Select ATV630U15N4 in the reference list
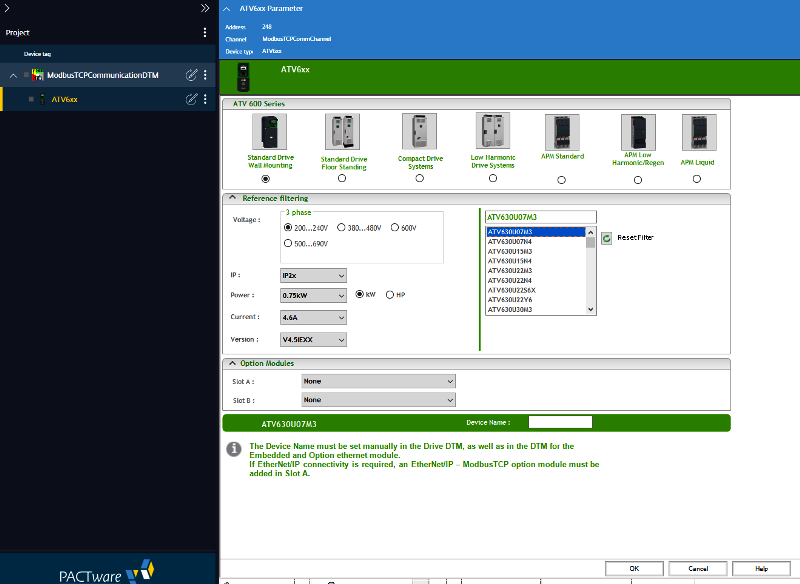Screen dimensions: 800x584 pos(510,260)
